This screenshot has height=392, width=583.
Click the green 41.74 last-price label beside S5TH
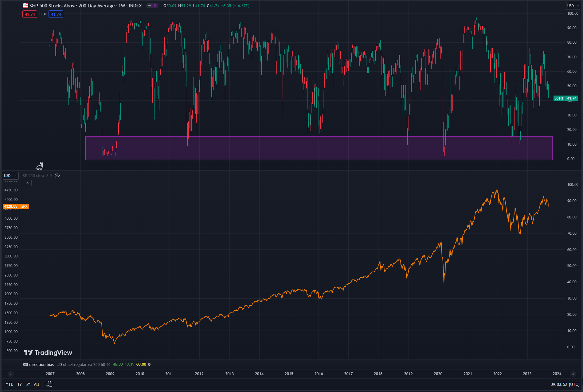(572, 98)
